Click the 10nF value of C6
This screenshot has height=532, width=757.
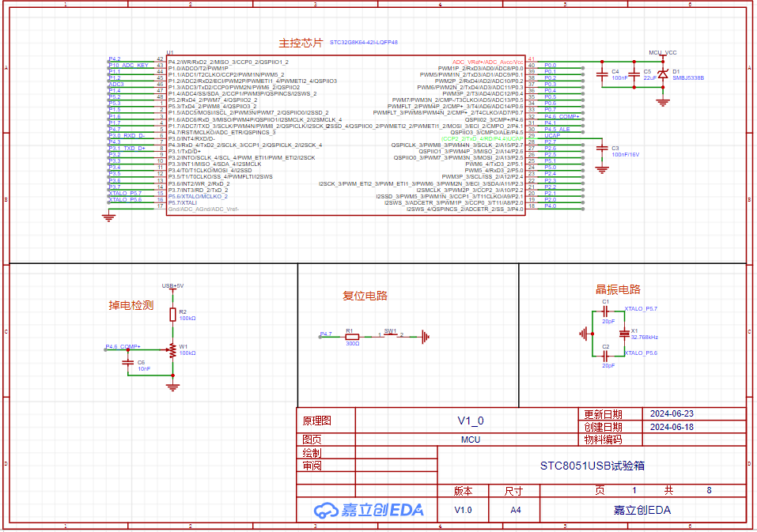coord(144,368)
